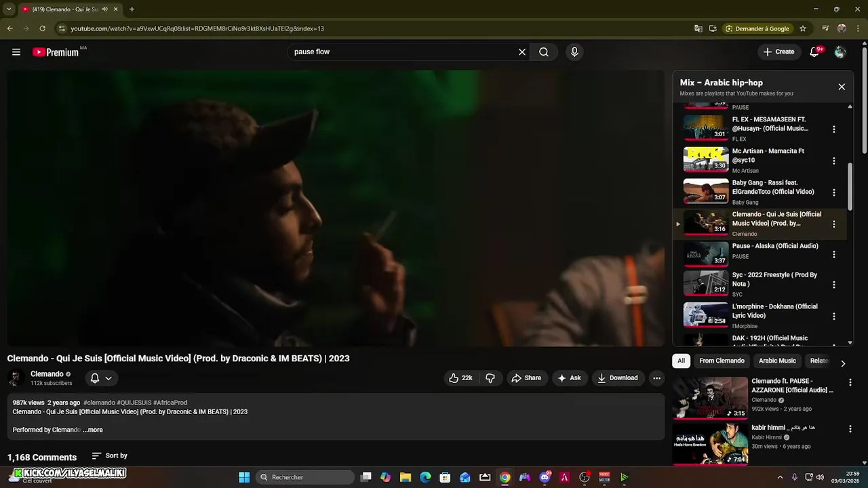Open options for kabir himmi video

(850, 429)
